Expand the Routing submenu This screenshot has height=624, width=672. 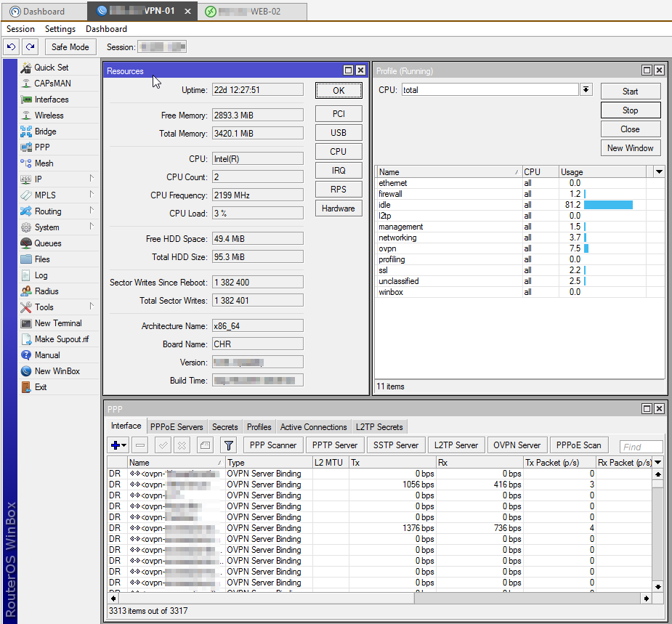pos(92,211)
